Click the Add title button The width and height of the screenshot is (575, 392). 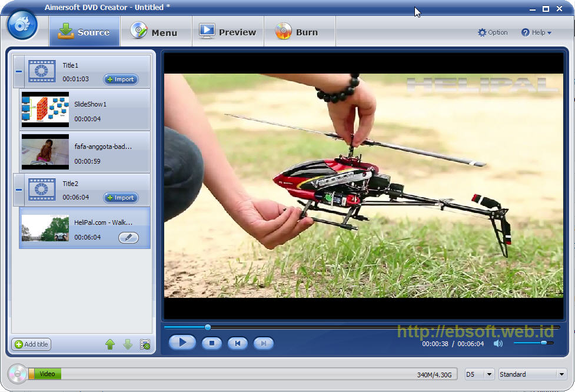[32, 344]
